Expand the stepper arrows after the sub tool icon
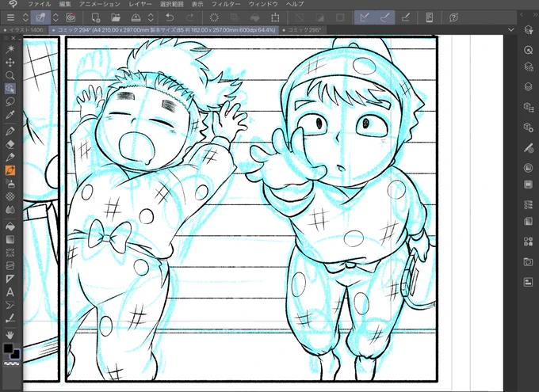The image size is (539, 392). 55,17
